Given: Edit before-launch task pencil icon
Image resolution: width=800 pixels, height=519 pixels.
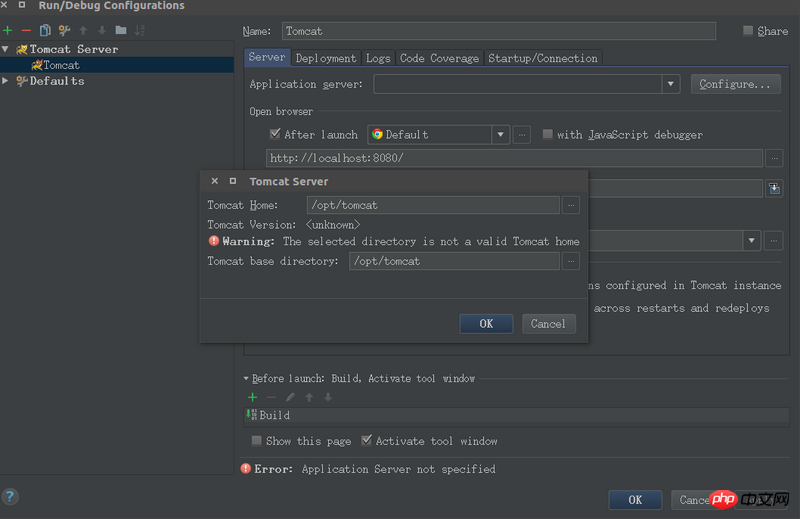Looking at the screenshot, I should pyautogui.click(x=290, y=397).
